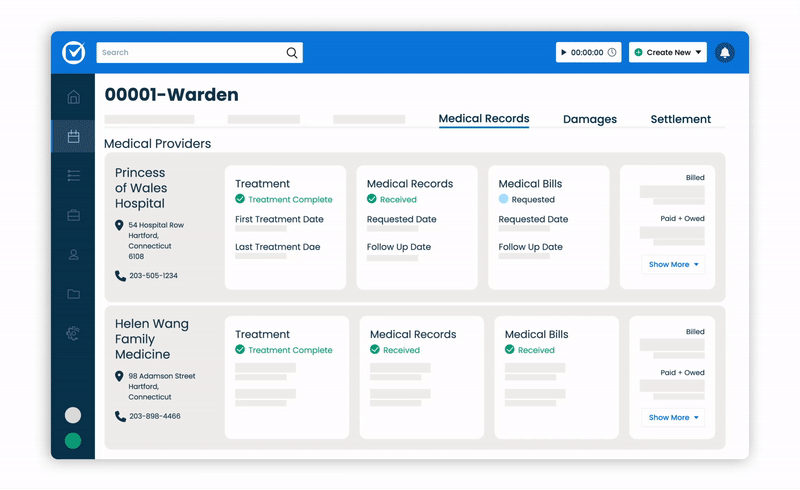Click First Treatment Date label
This screenshot has width=800, height=490.
click(279, 219)
